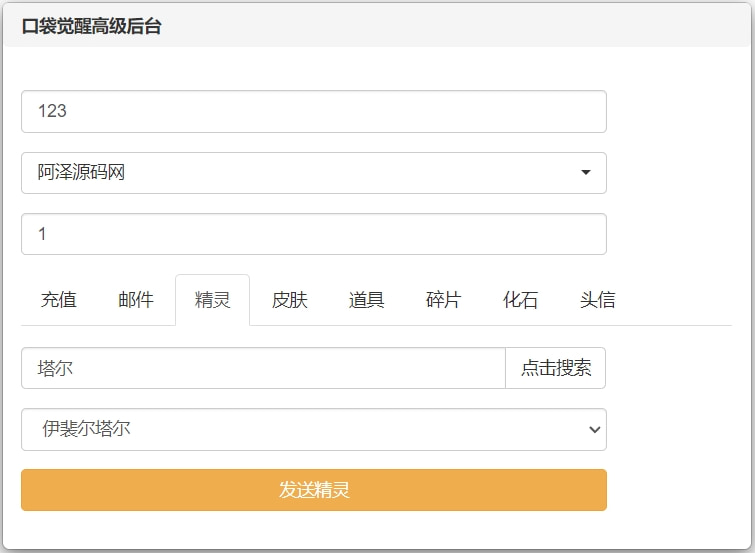The width and height of the screenshot is (755, 553).
Task: Click the quantity field showing 1
Action: [313, 234]
